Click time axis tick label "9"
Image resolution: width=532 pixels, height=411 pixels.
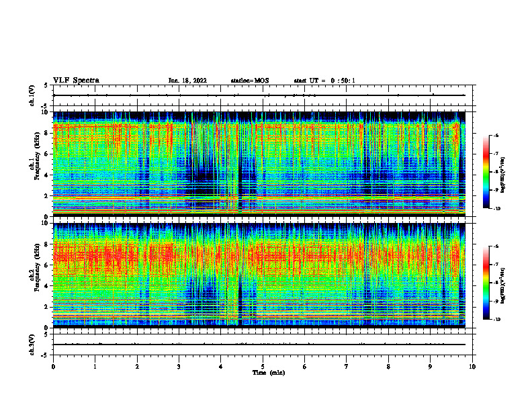pyautogui.click(x=430, y=367)
